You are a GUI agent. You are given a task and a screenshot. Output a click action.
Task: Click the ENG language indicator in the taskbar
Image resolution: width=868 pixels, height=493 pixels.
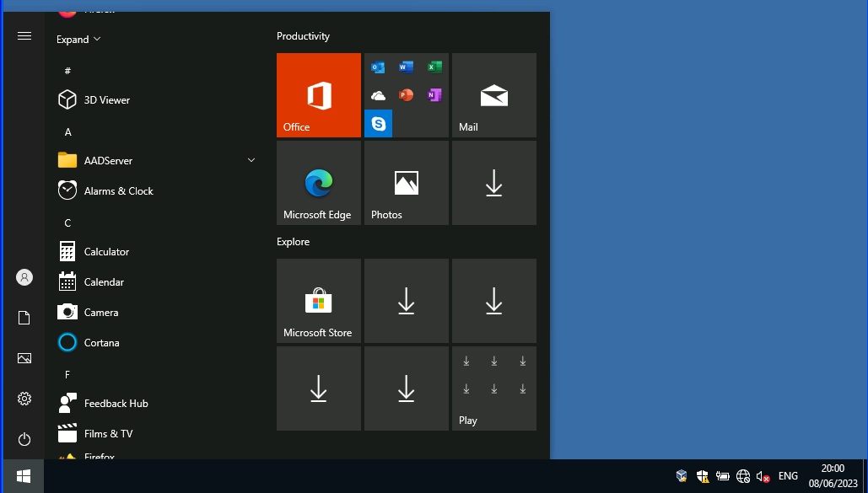[788, 476]
